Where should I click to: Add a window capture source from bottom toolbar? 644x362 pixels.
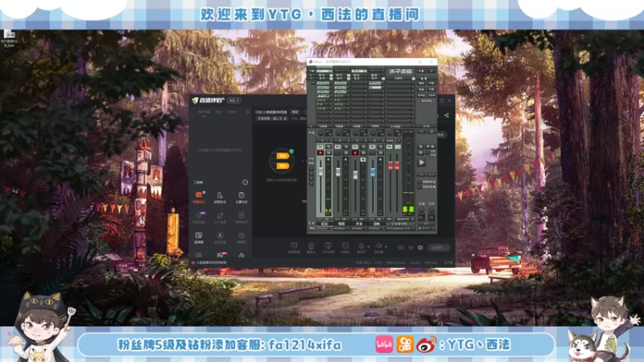point(294,248)
